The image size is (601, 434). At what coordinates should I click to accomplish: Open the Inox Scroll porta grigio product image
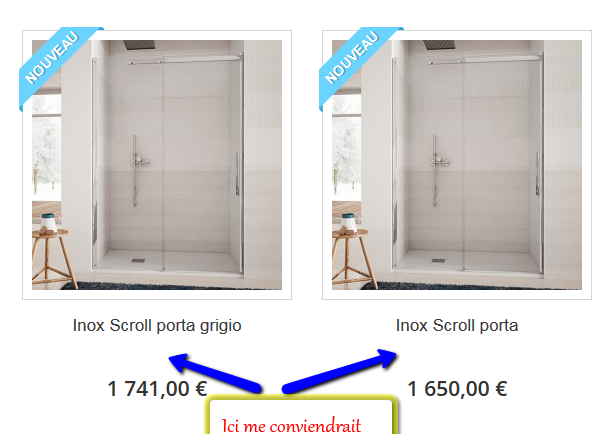[x=157, y=165]
